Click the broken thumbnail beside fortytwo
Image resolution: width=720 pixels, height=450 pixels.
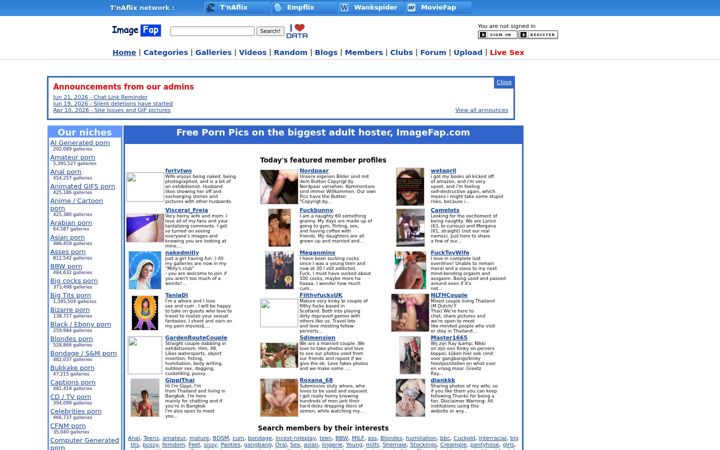(145, 187)
